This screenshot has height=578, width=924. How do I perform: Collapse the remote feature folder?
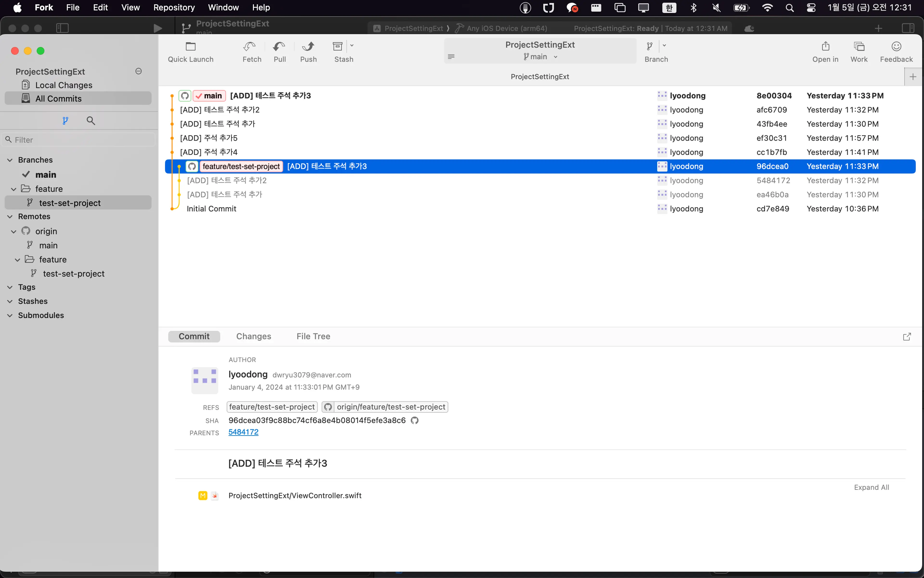[18, 260]
